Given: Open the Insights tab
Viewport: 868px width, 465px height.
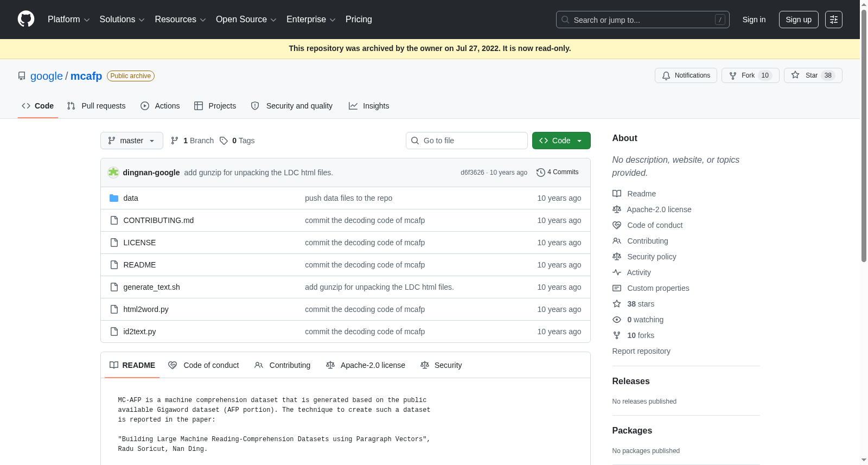Looking at the screenshot, I should click(369, 106).
